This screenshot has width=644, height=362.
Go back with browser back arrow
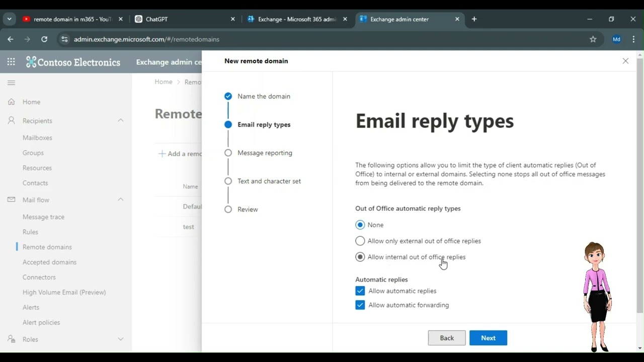11,39
